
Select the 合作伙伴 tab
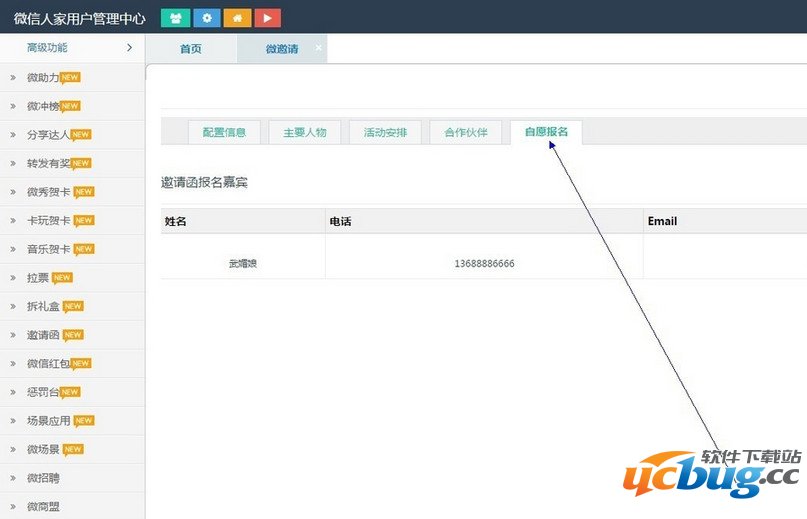click(x=465, y=133)
